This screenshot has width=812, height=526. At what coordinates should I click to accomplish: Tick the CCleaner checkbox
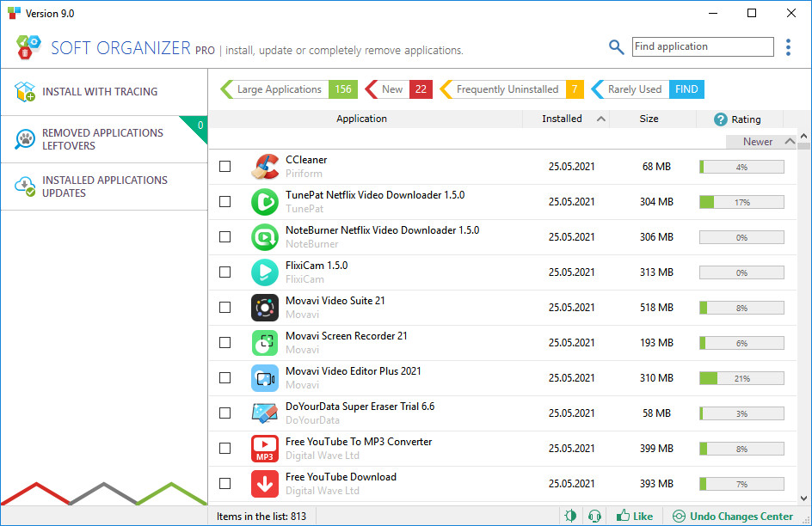[x=225, y=166]
